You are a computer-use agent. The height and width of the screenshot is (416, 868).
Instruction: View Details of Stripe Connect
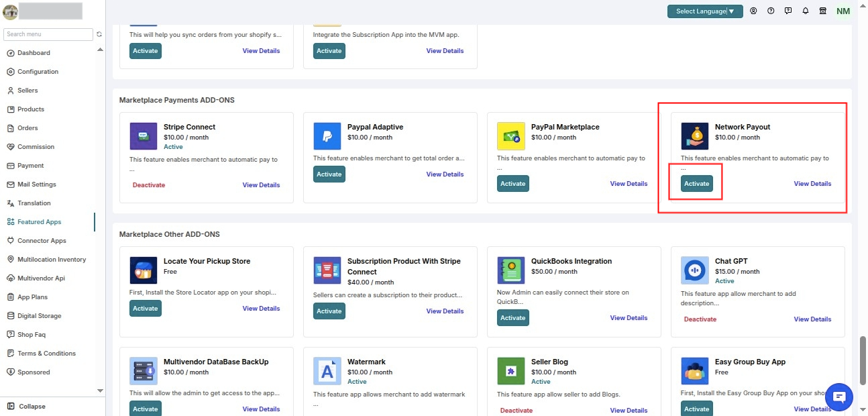tap(261, 185)
